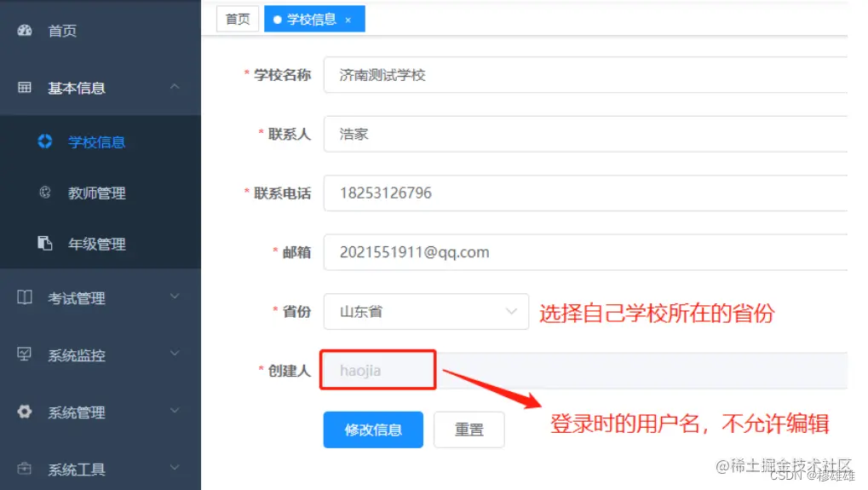Expand the 系统工具 menu chevron

175,468
